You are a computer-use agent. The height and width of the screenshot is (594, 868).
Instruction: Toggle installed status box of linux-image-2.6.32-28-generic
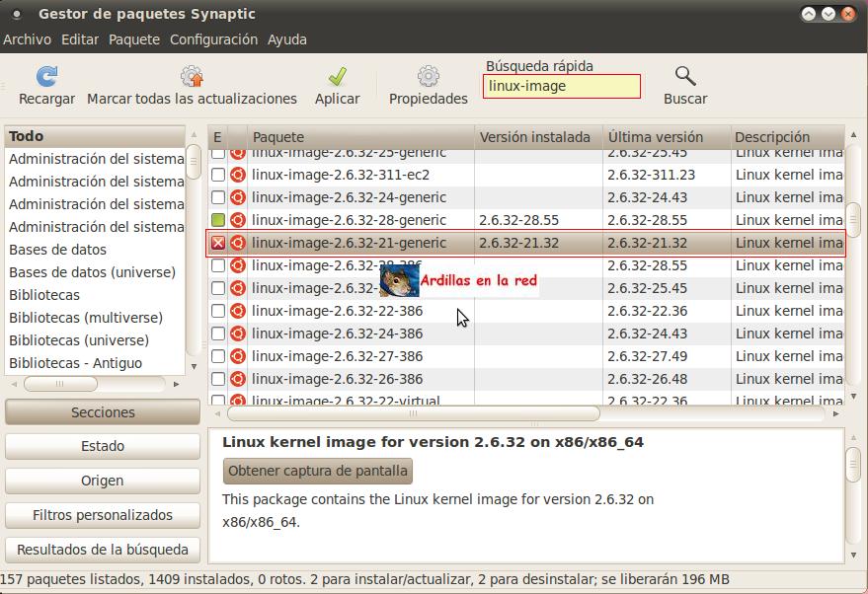coord(218,220)
